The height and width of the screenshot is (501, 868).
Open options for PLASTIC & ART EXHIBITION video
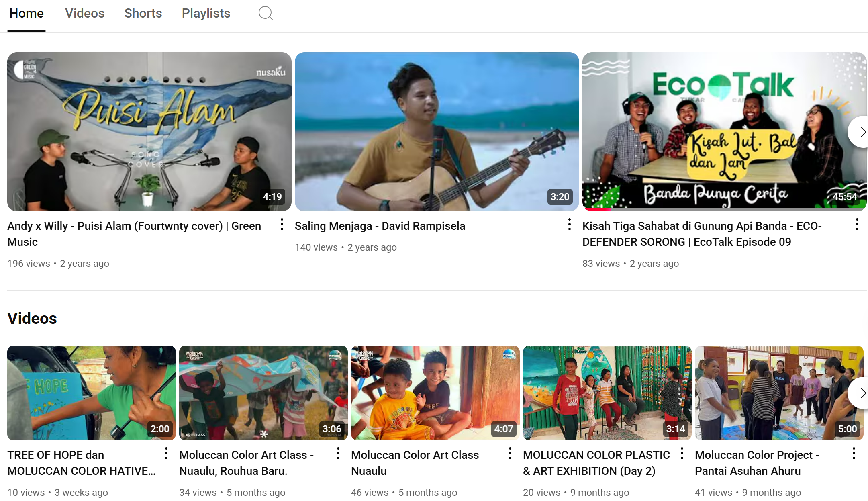[682, 454]
